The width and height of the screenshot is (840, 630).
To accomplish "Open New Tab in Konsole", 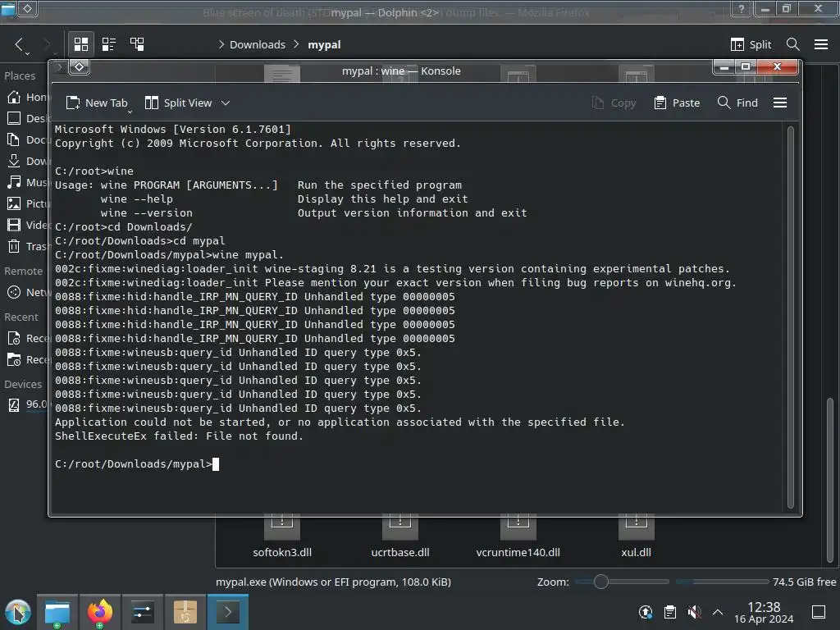I will (97, 103).
